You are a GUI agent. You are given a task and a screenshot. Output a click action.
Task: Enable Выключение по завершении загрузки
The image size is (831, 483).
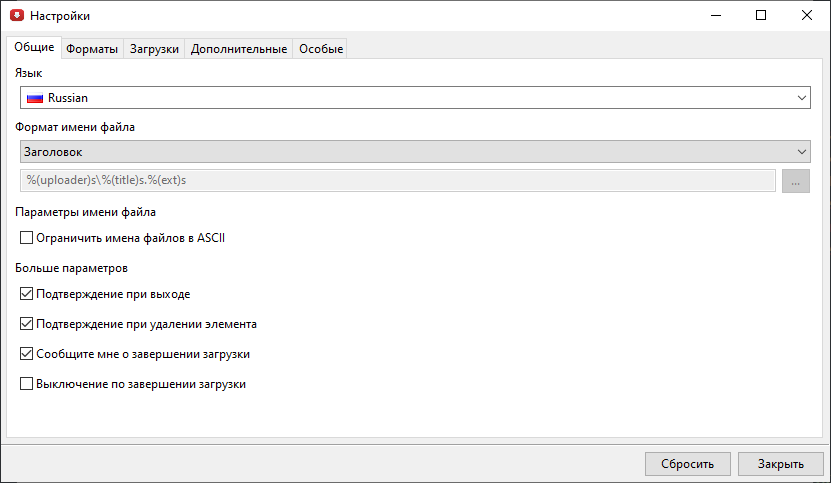pyautogui.click(x=27, y=383)
